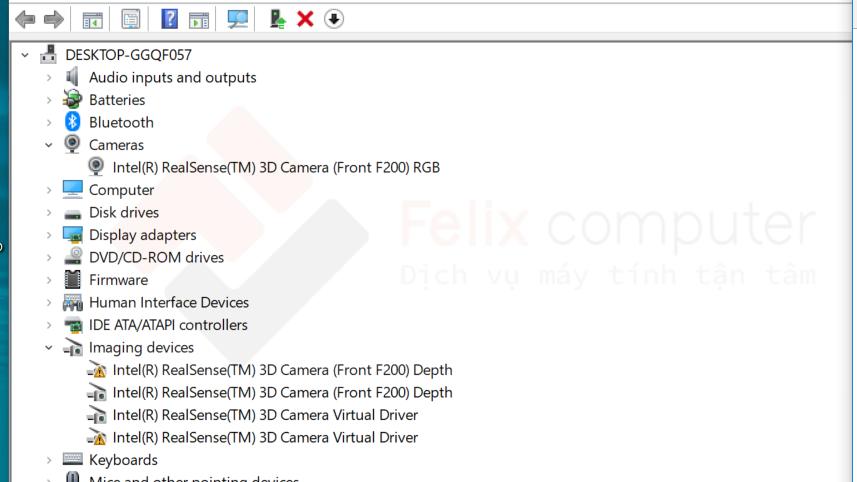Image resolution: width=857 pixels, height=482 pixels.
Task: Click Scan for hardware changes icon
Action: pyautogui.click(x=237, y=19)
